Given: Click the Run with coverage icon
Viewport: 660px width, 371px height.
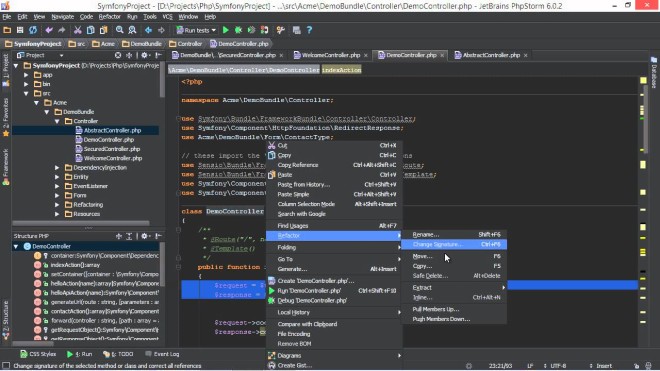Looking at the screenshot, I should click(x=251, y=30).
